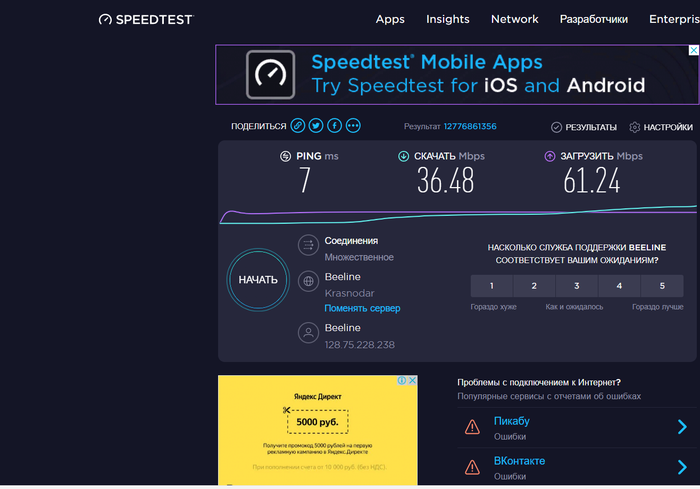Click the globe server icon next to Beeline Krasnodar
The image size is (700, 489).
[308, 281]
